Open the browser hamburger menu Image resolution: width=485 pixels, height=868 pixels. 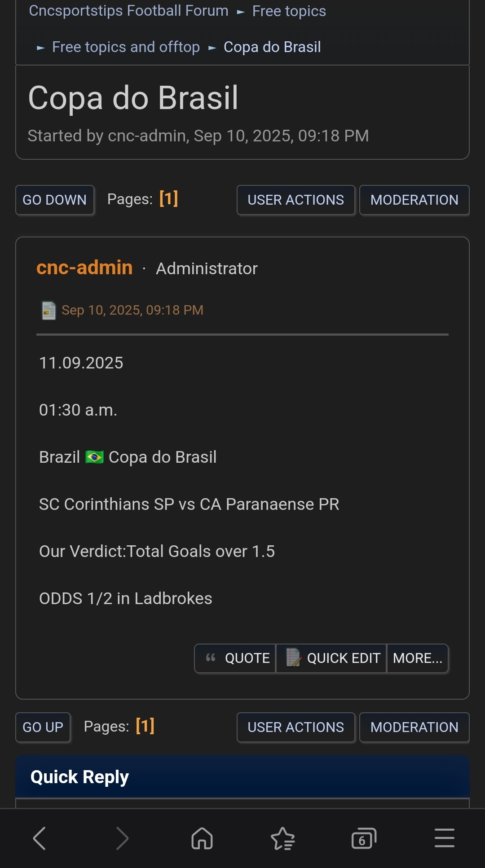[x=445, y=838]
